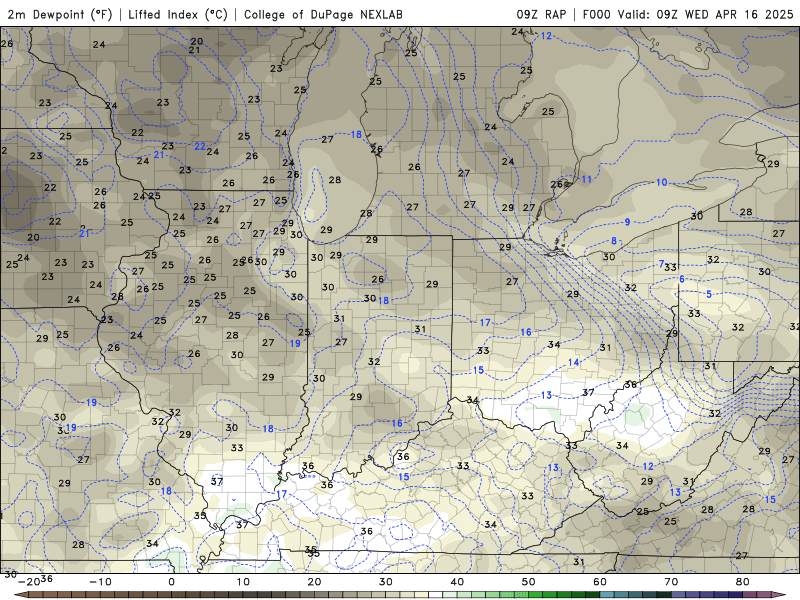Click the purple right end of the color bar
The width and height of the screenshot is (800, 600).
point(781,595)
